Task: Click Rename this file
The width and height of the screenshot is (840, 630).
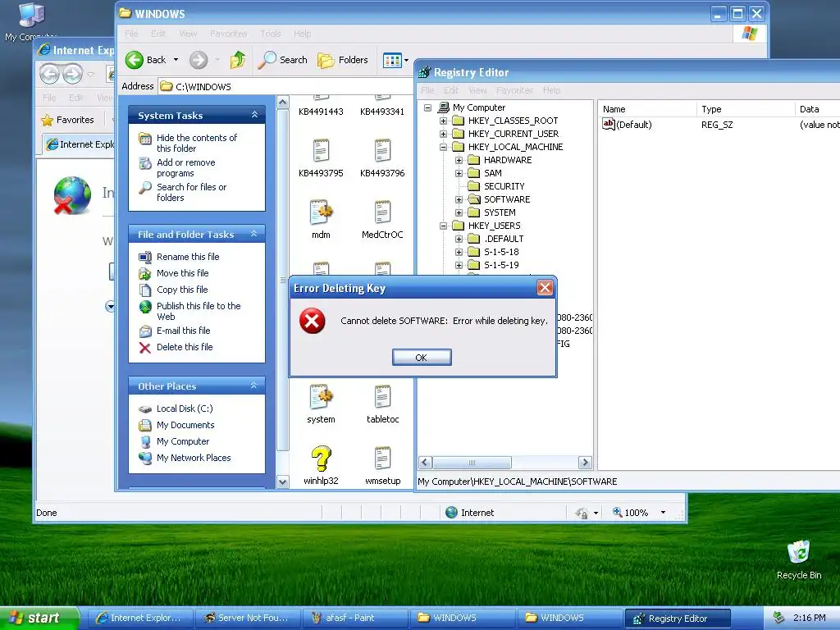Action: pos(188,257)
